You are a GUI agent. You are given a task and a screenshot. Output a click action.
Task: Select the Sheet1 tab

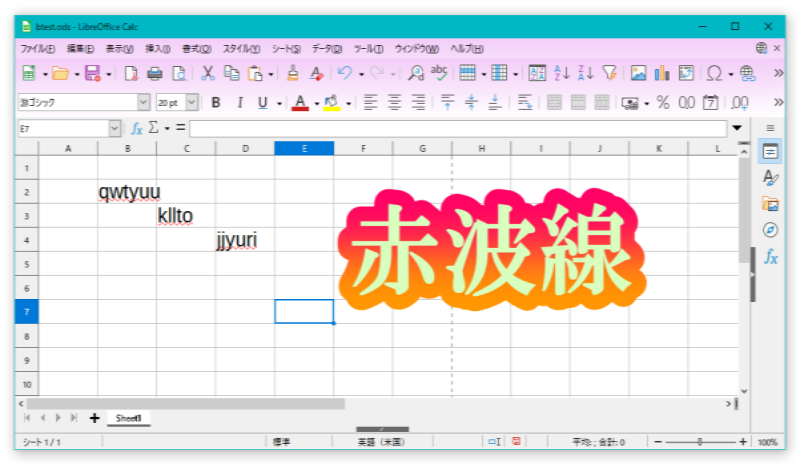point(128,418)
